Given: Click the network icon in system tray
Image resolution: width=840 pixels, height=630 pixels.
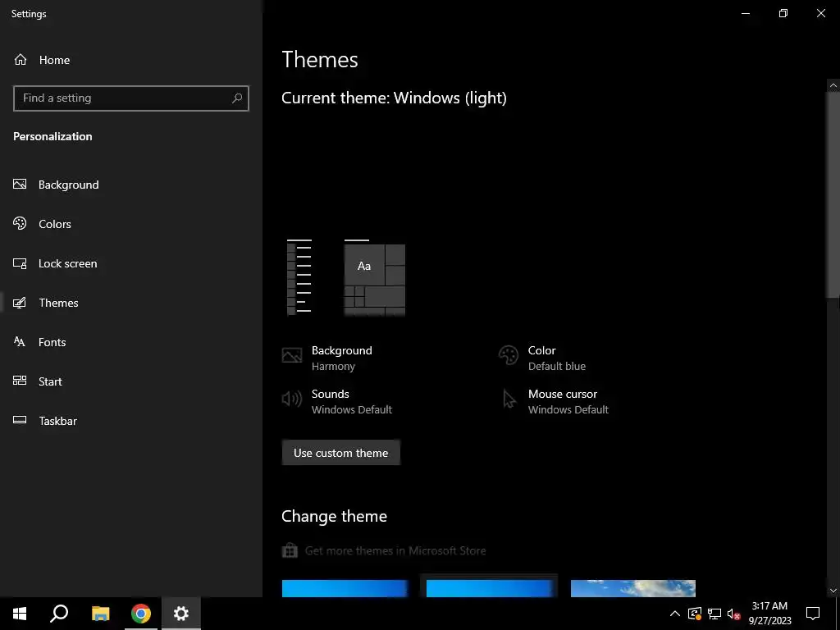Looking at the screenshot, I should coord(714,614).
